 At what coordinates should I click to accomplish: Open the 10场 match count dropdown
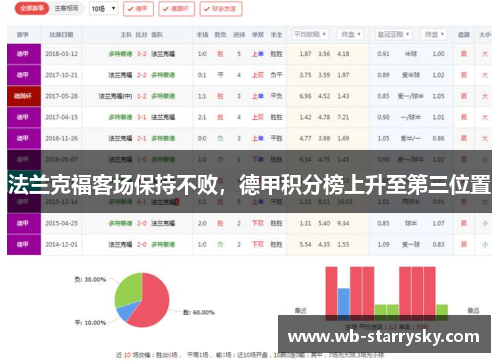coord(104,9)
